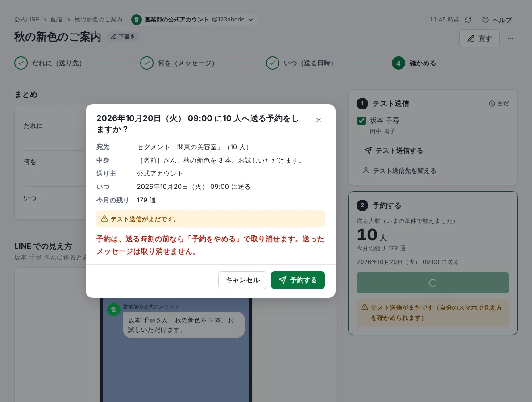
Task: Go to the 配信 breadcrumb
Action: [x=57, y=20]
